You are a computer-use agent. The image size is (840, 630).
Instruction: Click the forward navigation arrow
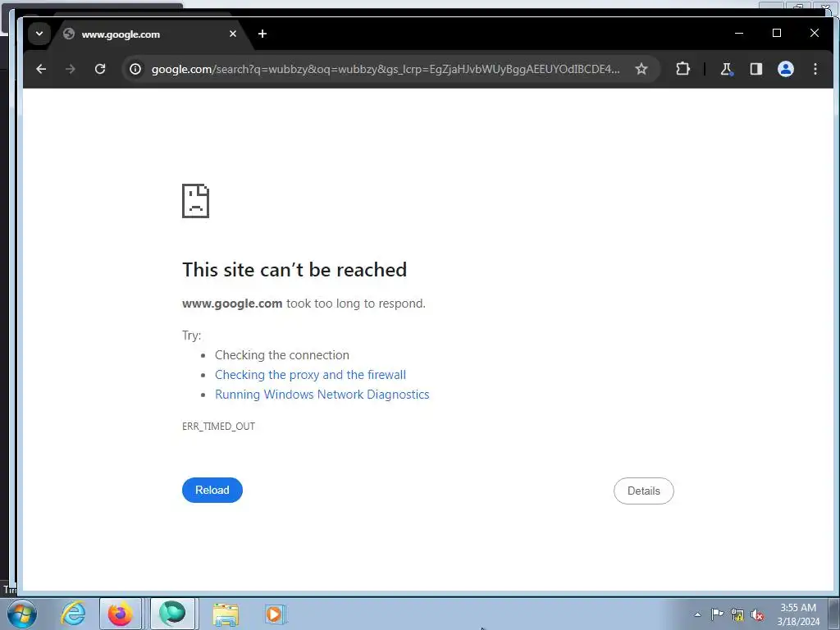71,69
